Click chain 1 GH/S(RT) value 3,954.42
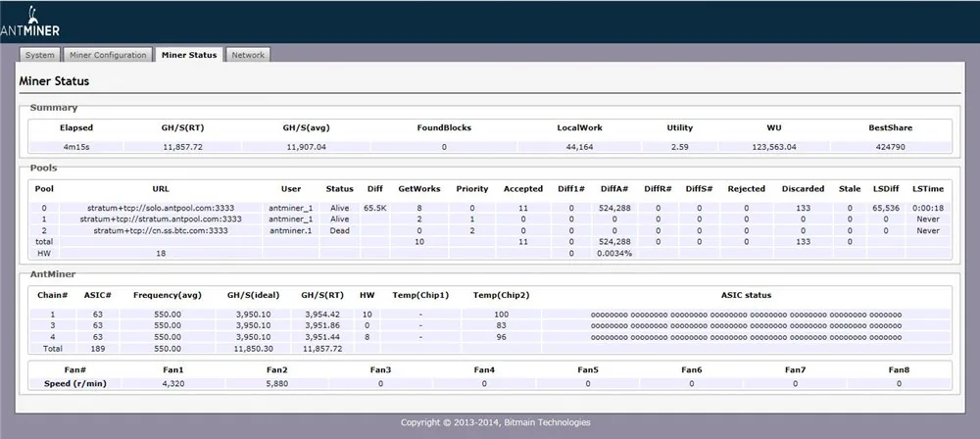This screenshot has height=439, width=980. pos(322,315)
